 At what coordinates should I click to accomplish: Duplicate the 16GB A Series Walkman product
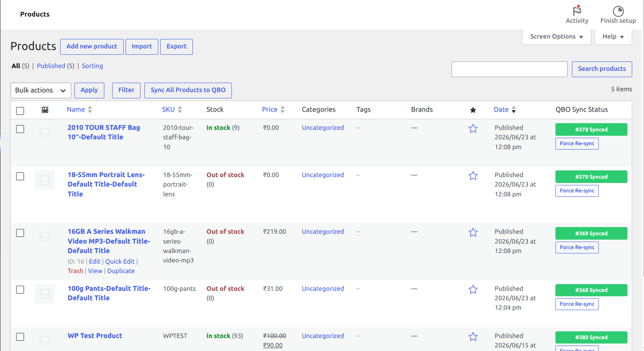pos(121,271)
